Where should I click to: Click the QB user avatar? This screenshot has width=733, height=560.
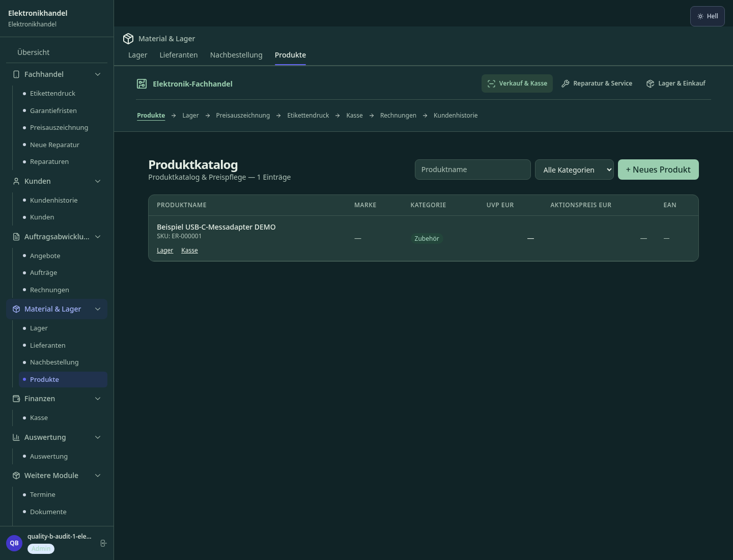14,543
